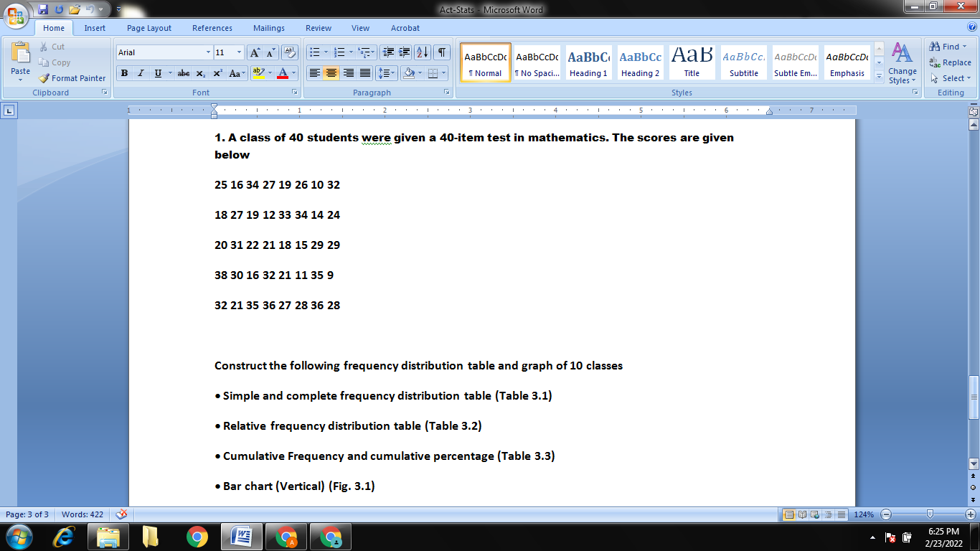
Task: Open the Font Color dropdown arrow
Action: click(293, 74)
